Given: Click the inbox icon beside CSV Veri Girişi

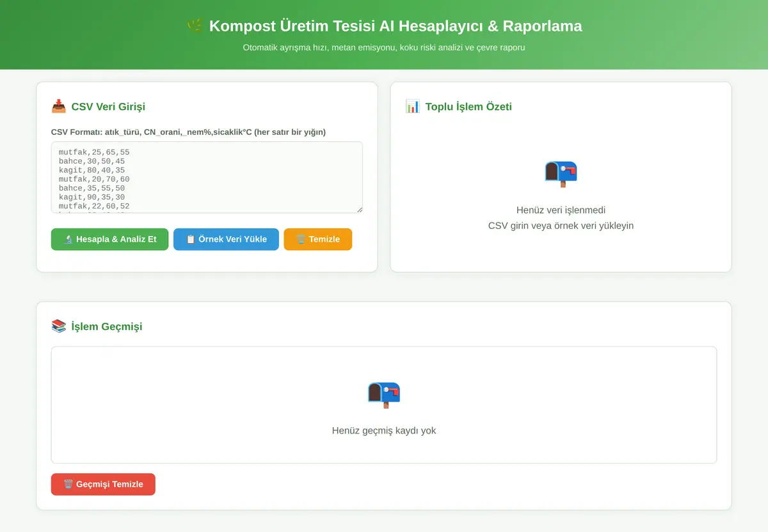Looking at the screenshot, I should coord(58,106).
